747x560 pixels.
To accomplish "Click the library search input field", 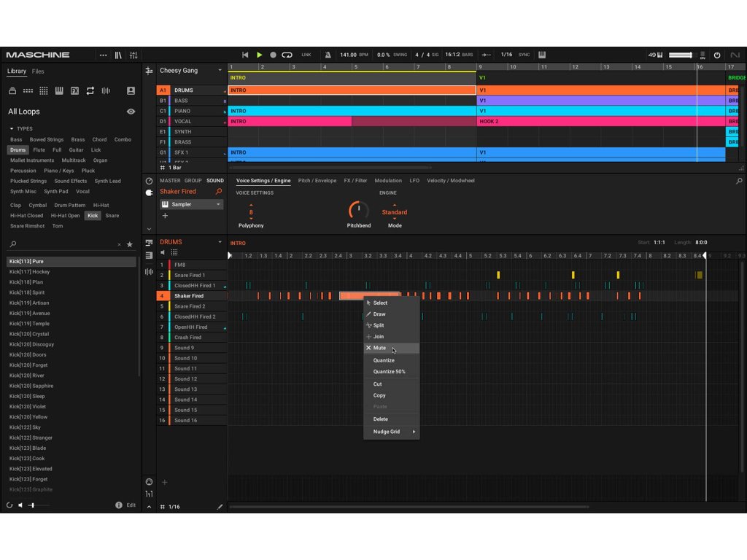I will tap(66, 244).
